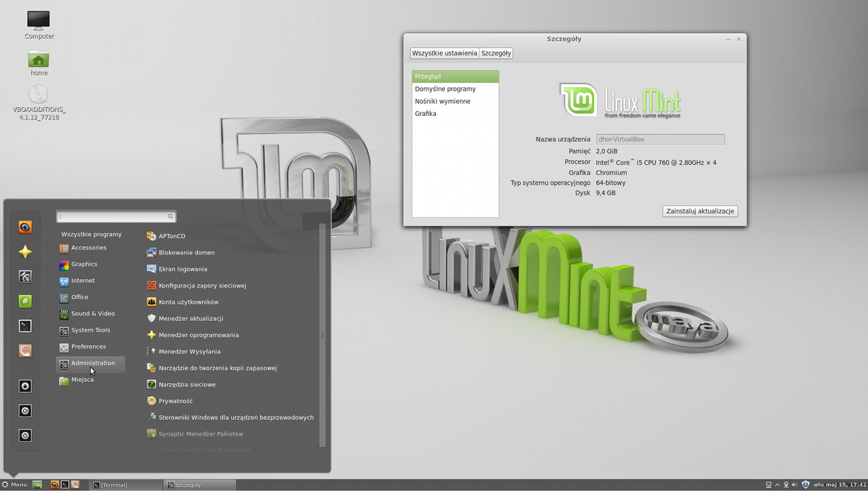Click the magnifier icon in menu search
This screenshot has width=868, height=491.
tap(170, 216)
